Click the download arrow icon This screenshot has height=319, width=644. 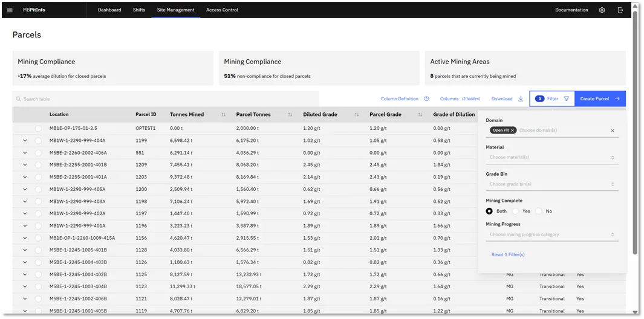pyautogui.click(x=521, y=99)
